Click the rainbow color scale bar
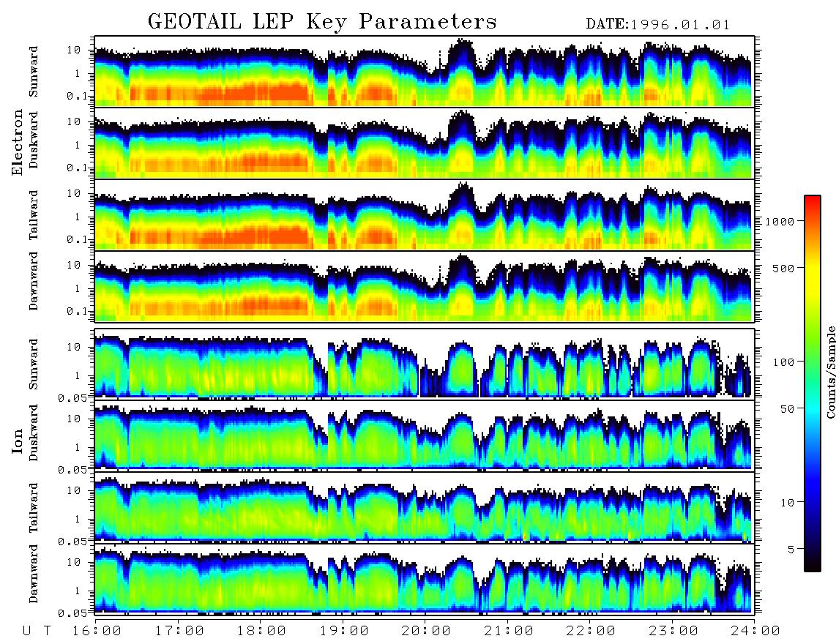The width and height of the screenshot is (836, 644). (x=813, y=383)
